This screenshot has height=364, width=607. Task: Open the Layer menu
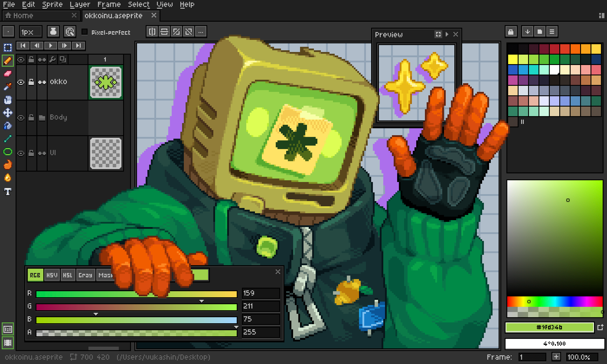(80, 4)
